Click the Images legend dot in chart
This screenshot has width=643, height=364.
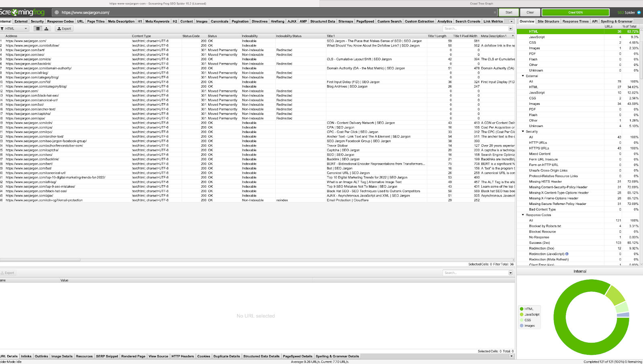(x=522, y=326)
